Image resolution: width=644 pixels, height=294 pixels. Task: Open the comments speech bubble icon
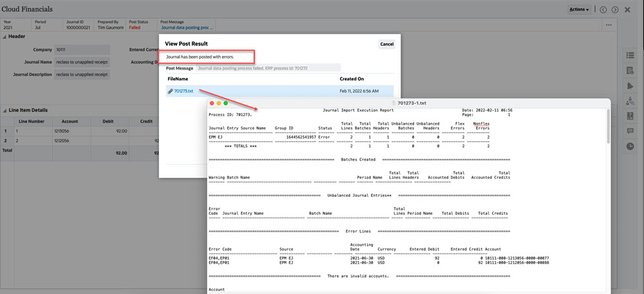[630, 131]
